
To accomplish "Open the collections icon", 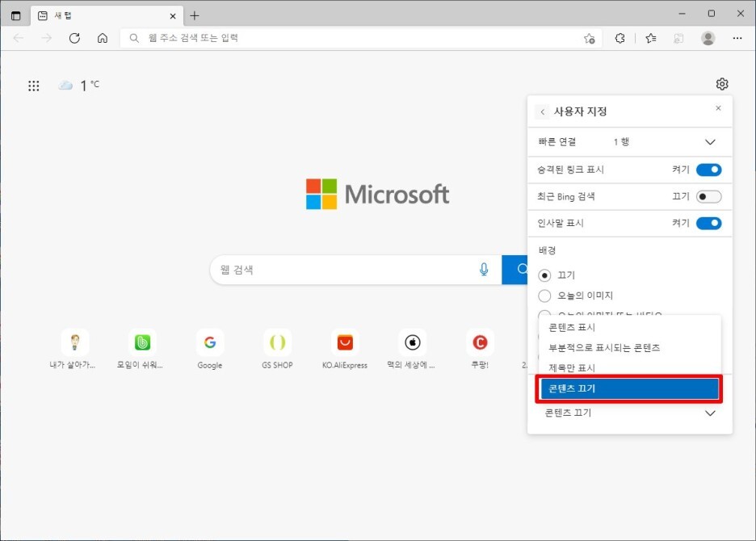I will pyautogui.click(x=678, y=38).
